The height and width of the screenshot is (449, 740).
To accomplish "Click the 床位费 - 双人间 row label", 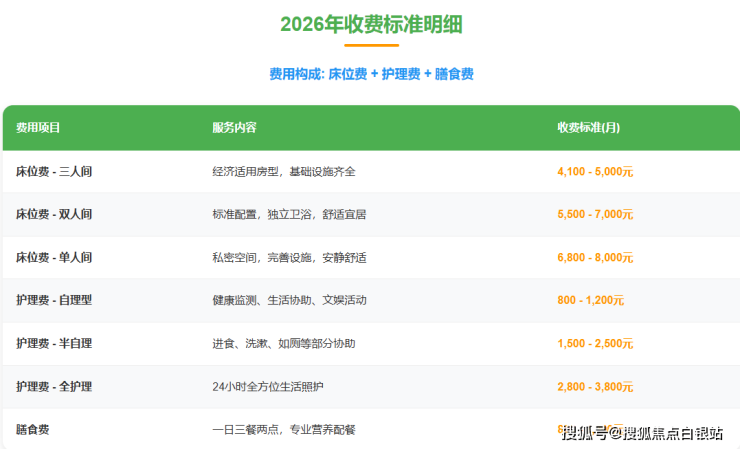I will pos(54,214).
